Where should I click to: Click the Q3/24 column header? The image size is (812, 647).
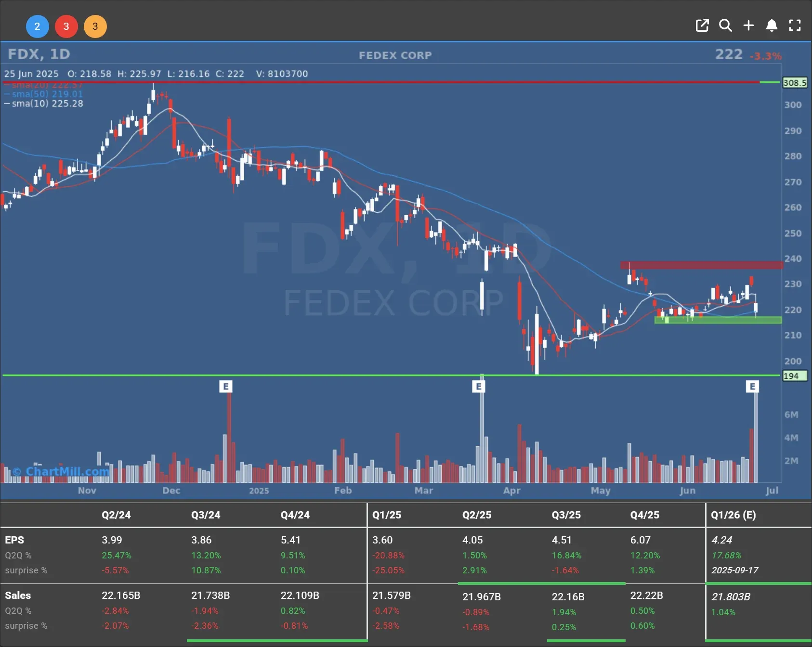[206, 515]
